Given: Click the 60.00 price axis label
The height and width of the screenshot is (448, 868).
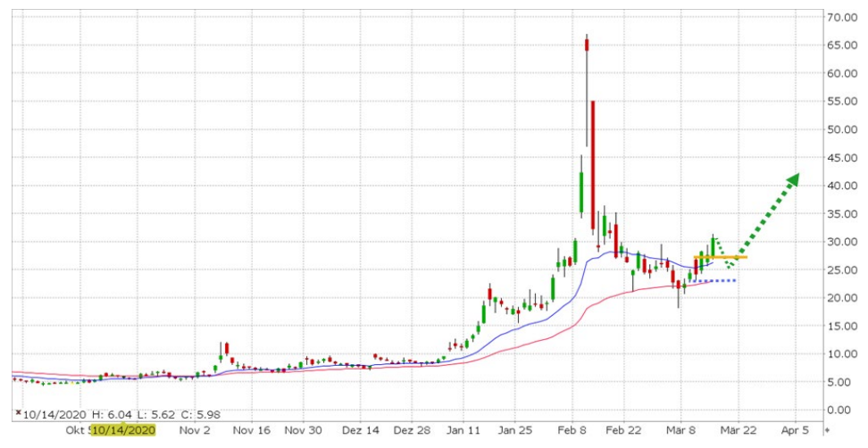Looking at the screenshot, I should pos(842,73).
